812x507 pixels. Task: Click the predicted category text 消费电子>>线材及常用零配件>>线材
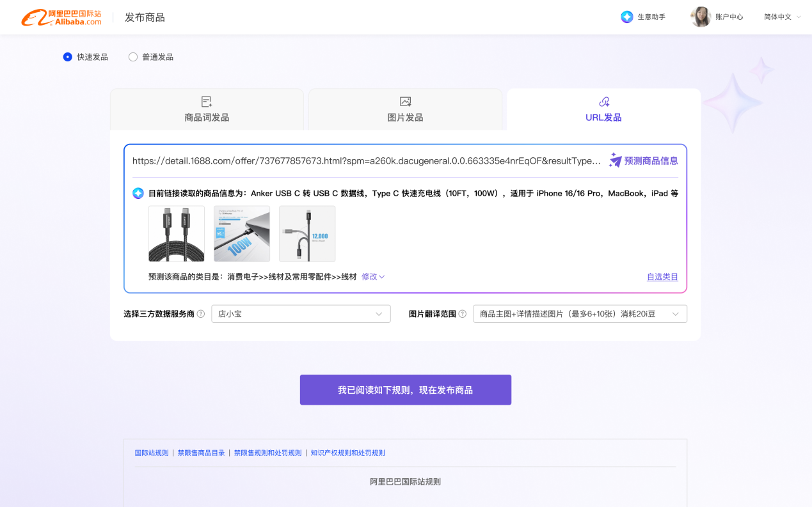292,277
